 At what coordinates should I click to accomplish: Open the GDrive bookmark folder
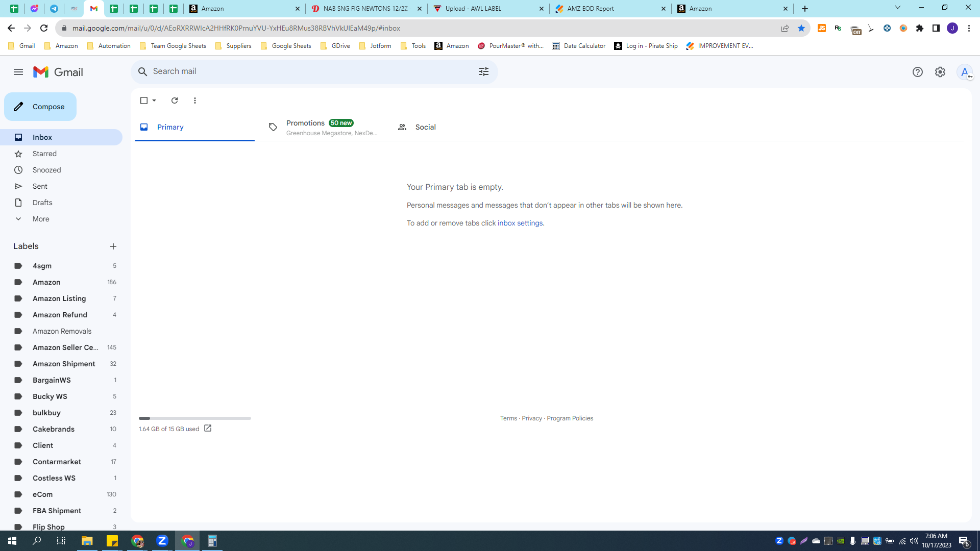335,46
